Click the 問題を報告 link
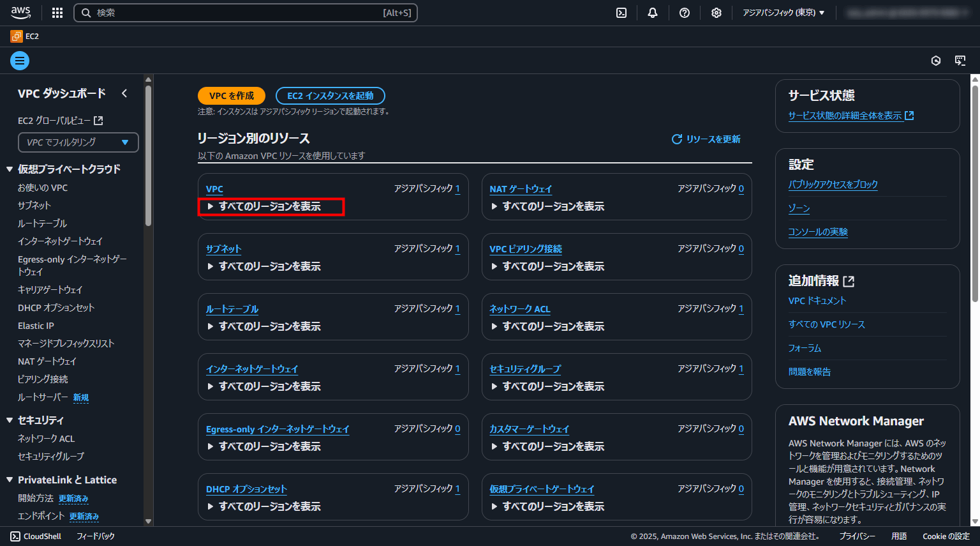Viewport: 980px width, 546px height. (x=810, y=372)
